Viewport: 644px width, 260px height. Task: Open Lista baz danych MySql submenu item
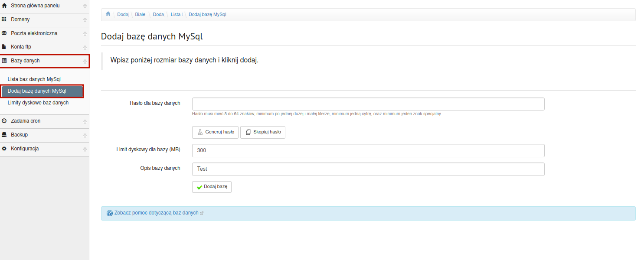coord(34,79)
